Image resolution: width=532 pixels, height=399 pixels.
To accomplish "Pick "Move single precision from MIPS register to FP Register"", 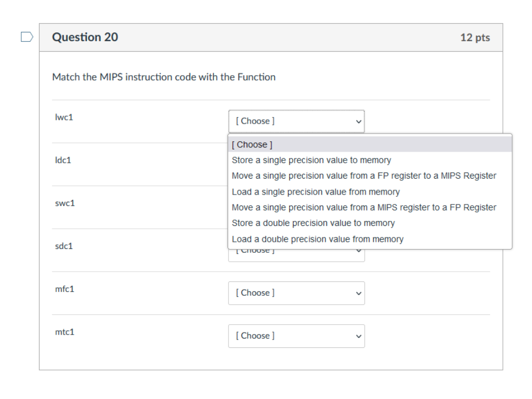I will (364, 207).
